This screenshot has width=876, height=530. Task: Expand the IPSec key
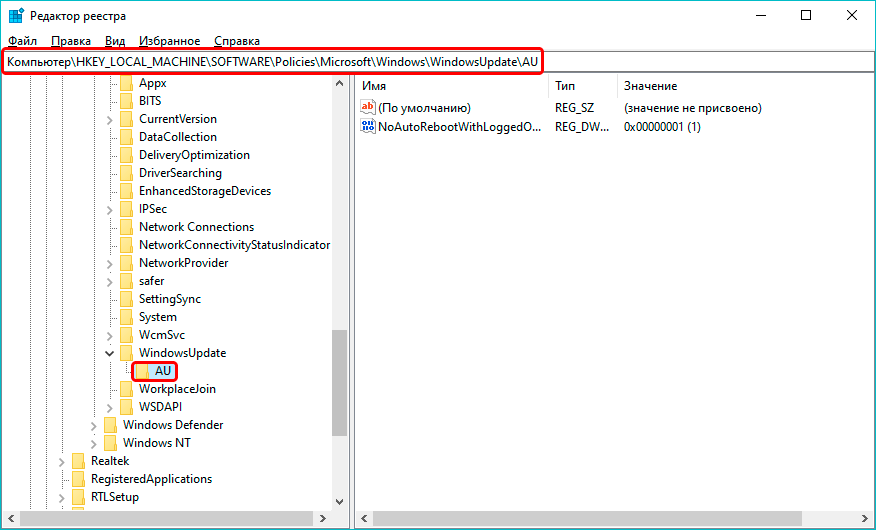[110, 209]
